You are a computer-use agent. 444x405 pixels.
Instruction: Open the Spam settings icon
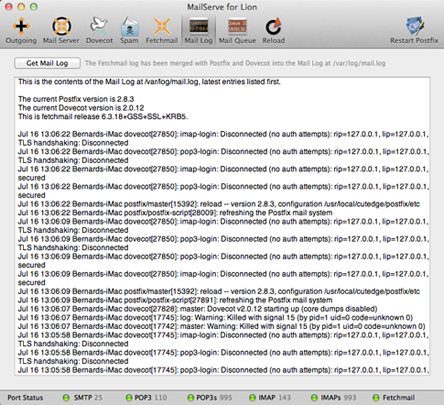pos(129,26)
